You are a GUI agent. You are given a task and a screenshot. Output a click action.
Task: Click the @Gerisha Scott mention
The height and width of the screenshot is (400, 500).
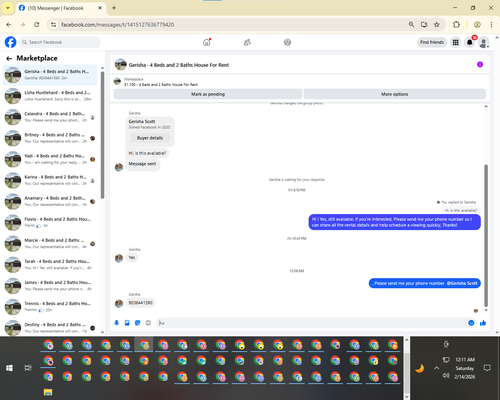[x=462, y=283]
